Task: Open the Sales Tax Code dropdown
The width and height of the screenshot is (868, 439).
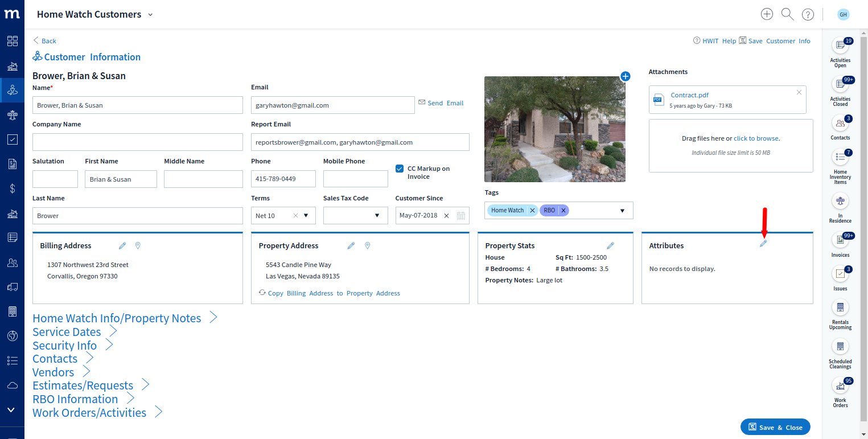Action: click(377, 216)
